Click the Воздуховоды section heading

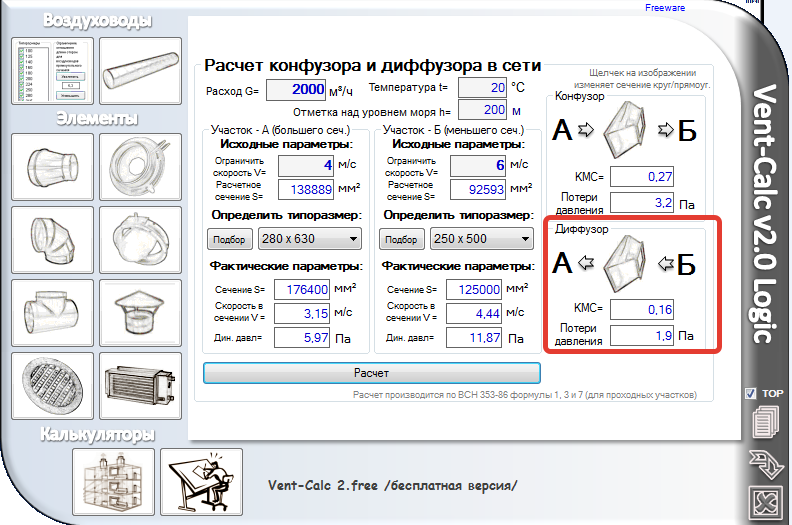click(x=97, y=20)
